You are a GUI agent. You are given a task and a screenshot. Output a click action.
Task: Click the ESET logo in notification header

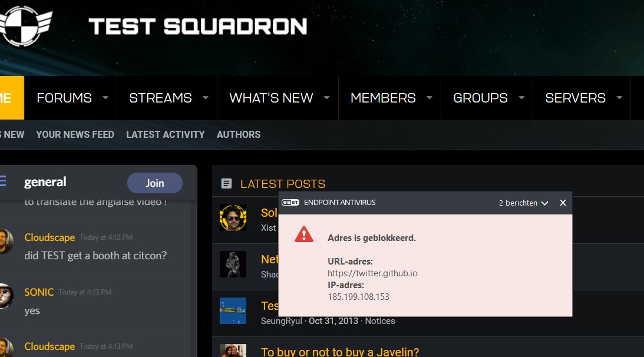[290, 203]
